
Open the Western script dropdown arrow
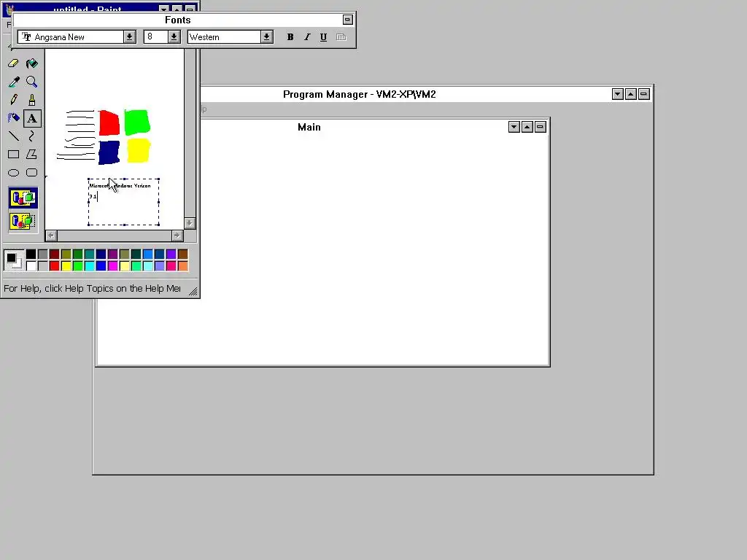pos(266,37)
